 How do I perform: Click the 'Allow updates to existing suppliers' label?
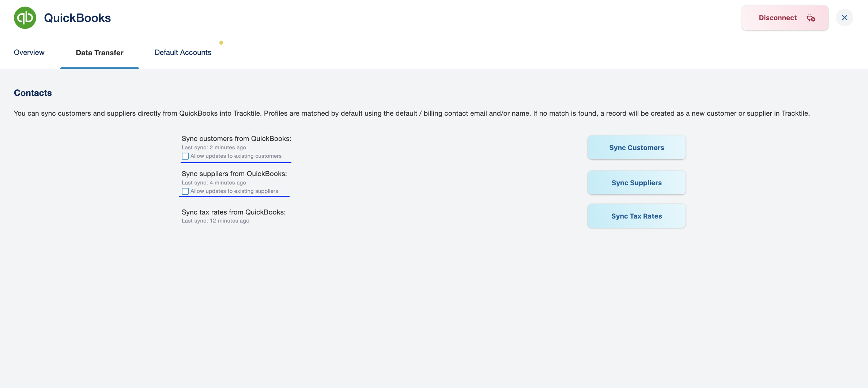pos(234,191)
